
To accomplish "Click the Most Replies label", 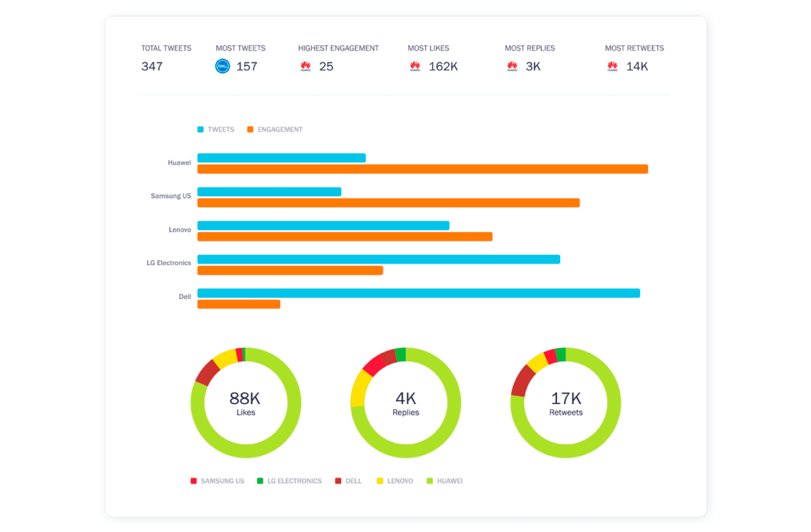I will [x=530, y=48].
